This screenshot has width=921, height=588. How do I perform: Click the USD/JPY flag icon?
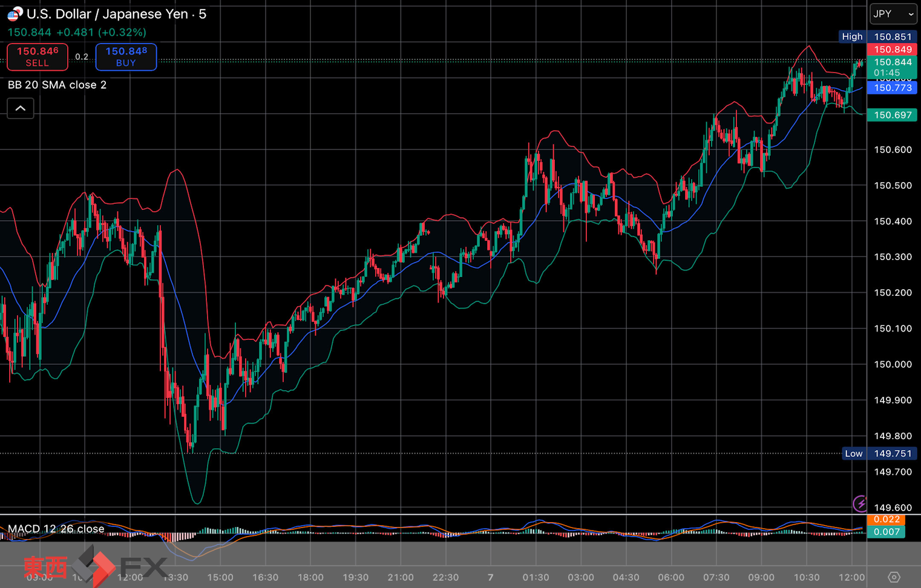[15, 13]
